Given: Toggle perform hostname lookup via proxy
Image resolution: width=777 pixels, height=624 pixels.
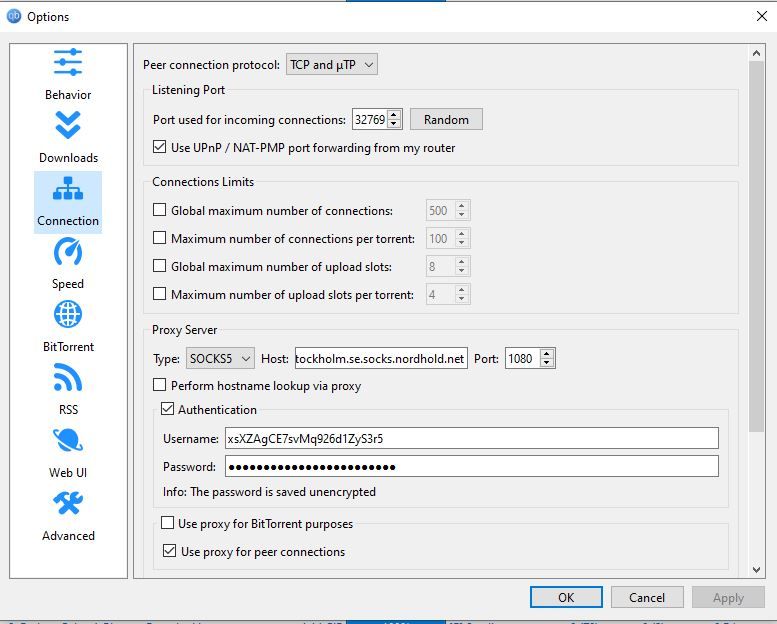Looking at the screenshot, I should pyautogui.click(x=160, y=385).
